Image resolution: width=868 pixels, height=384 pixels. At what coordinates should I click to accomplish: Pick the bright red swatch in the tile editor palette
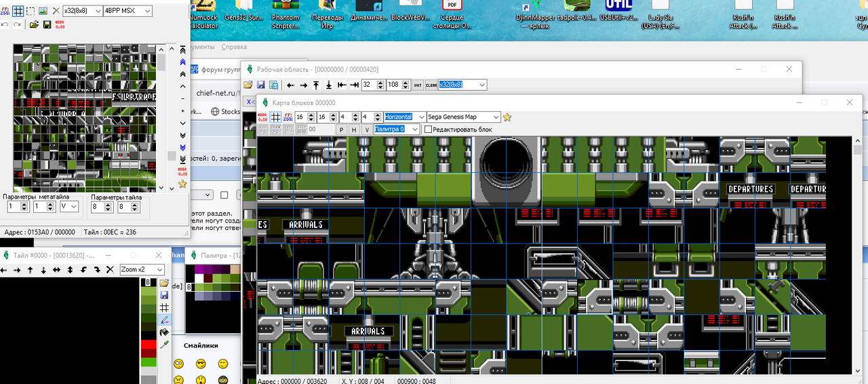(149, 345)
